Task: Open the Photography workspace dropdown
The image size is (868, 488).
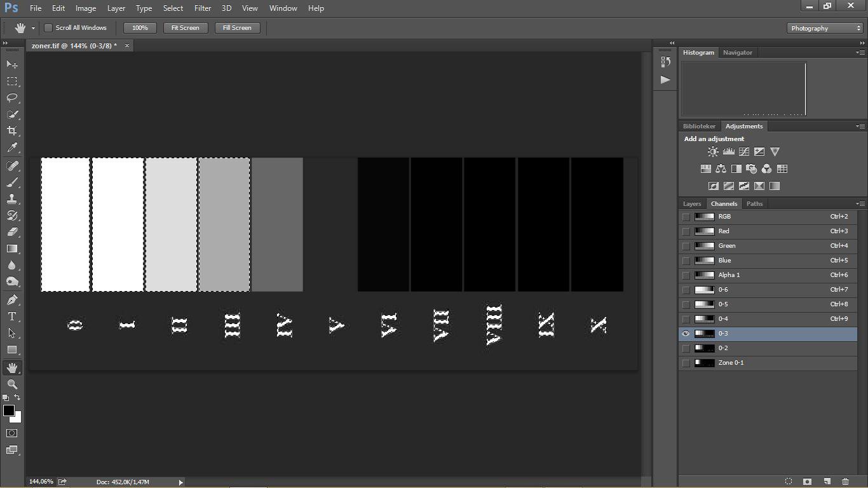Action: coord(825,28)
